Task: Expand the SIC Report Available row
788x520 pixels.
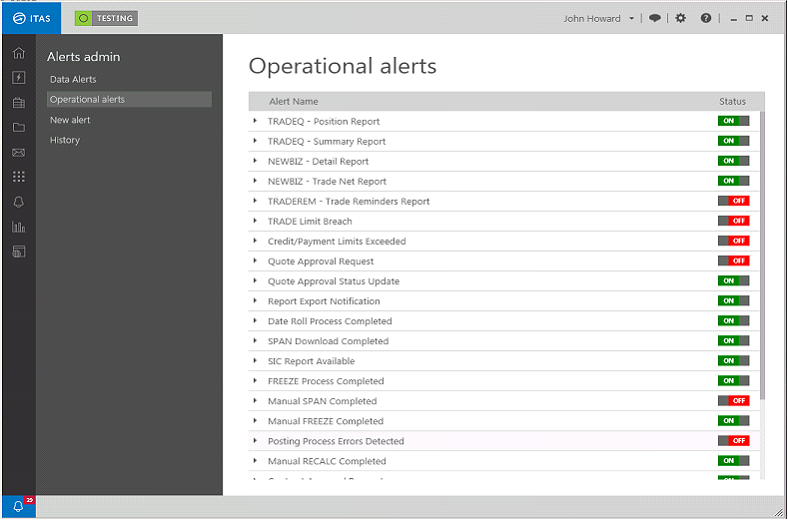Action: 255,360
